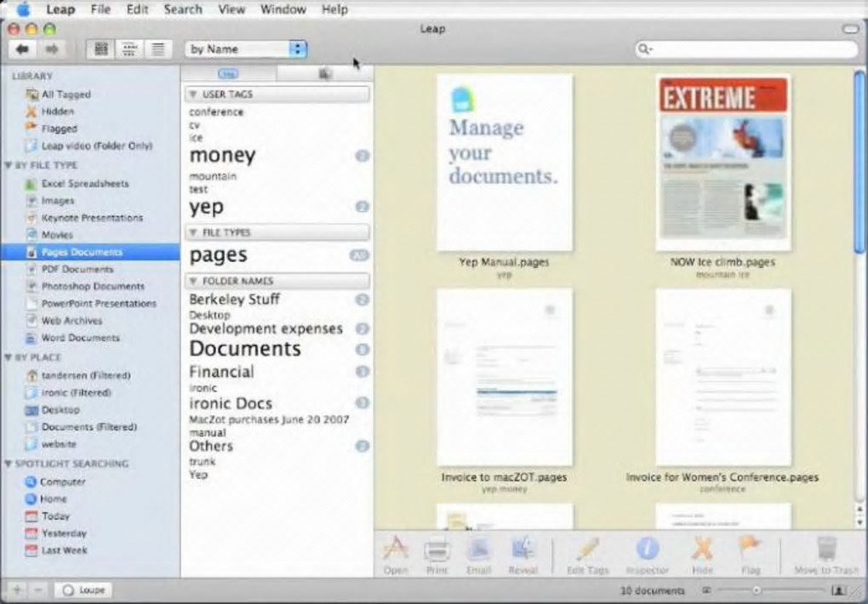This screenshot has width=868, height=604.
Task: Click the Edit Tags pencil icon
Action: pyautogui.click(x=588, y=550)
